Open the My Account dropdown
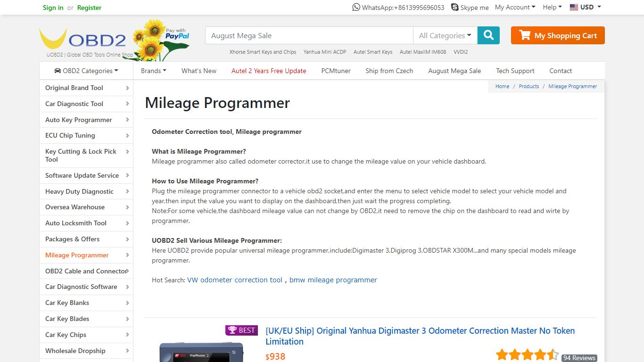Screen dimensions: 644x362 (515, 7)
